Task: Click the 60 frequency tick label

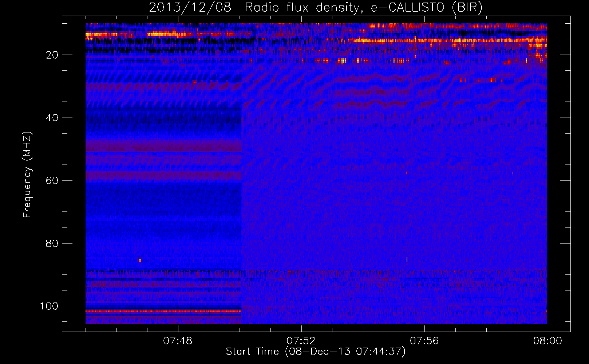Action: tap(52, 181)
